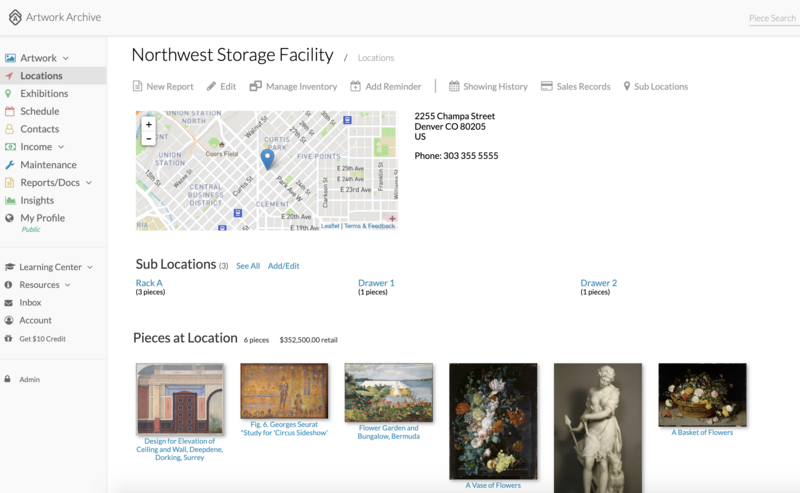The width and height of the screenshot is (800, 493).
Task: Go to Exhibitions in sidebar
Action: (x=44, y=94)
